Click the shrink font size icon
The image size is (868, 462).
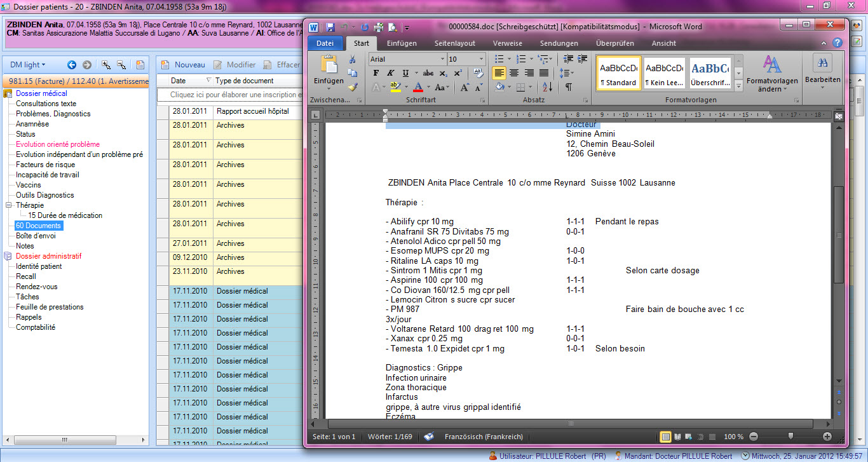[478, 87]
